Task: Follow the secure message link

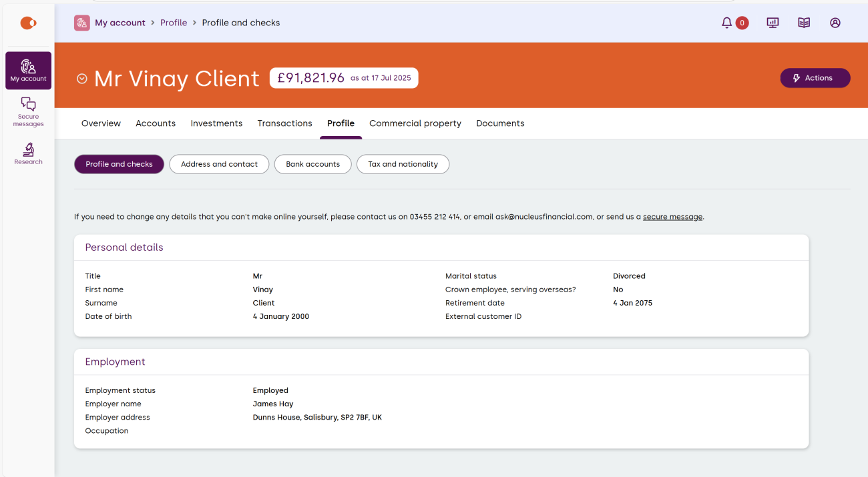Action: tap(672, 217)
